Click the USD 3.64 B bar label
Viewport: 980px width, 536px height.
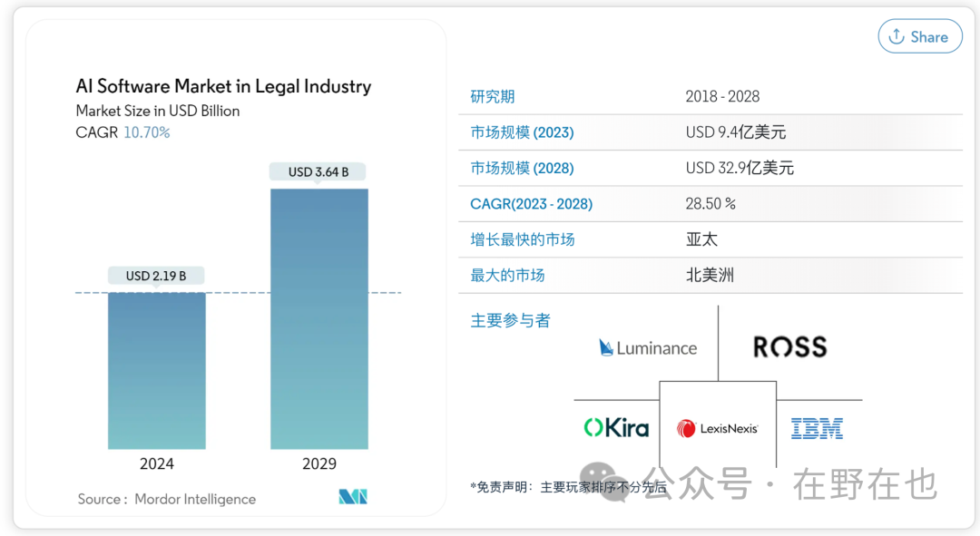pos(318,171)
